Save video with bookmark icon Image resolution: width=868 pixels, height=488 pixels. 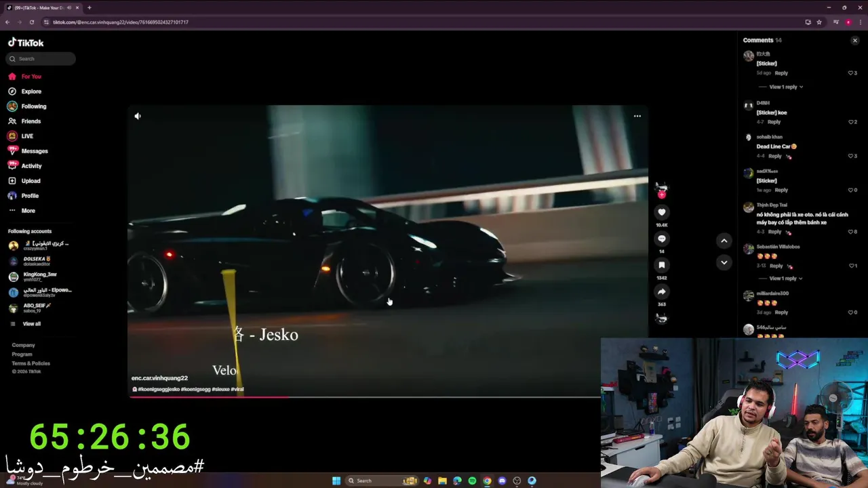pyautogui.click(x=662, y=265)
